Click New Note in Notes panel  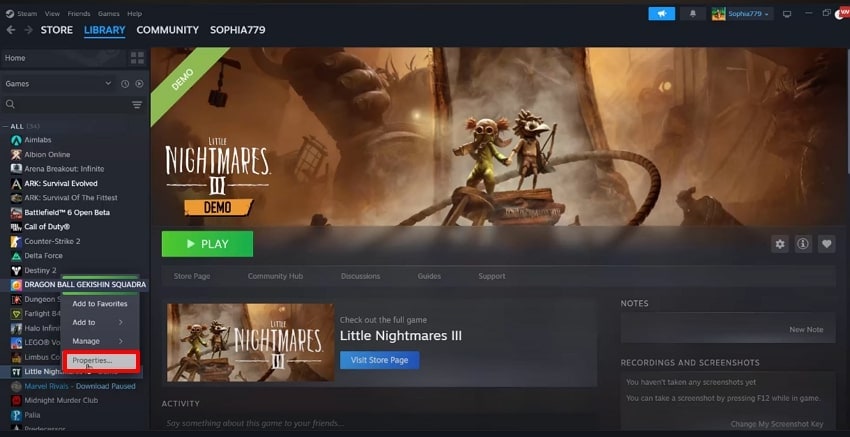(806, 329)
